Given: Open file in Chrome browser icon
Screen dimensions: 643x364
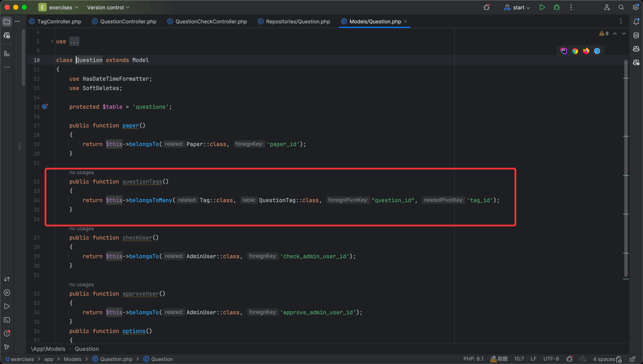Looking at the screenshot, I should click(x=575, y=51).
